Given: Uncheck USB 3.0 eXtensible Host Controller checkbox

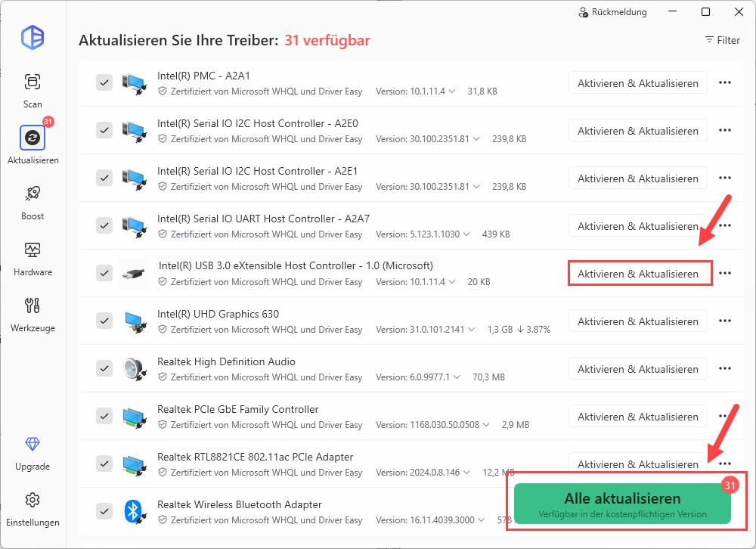Looking at the screenshot, I should 104,274.
